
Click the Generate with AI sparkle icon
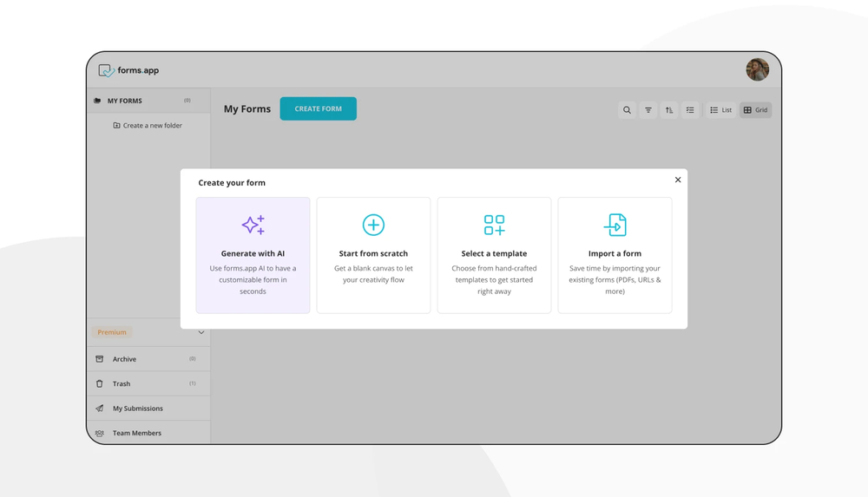point(253,225)
